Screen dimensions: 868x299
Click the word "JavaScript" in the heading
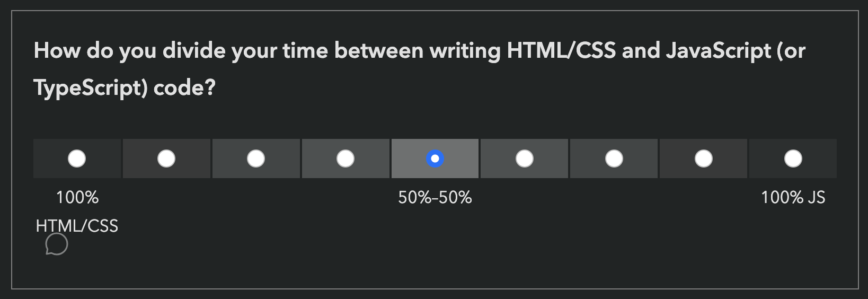pyautogui.click(x=718, y=51)
